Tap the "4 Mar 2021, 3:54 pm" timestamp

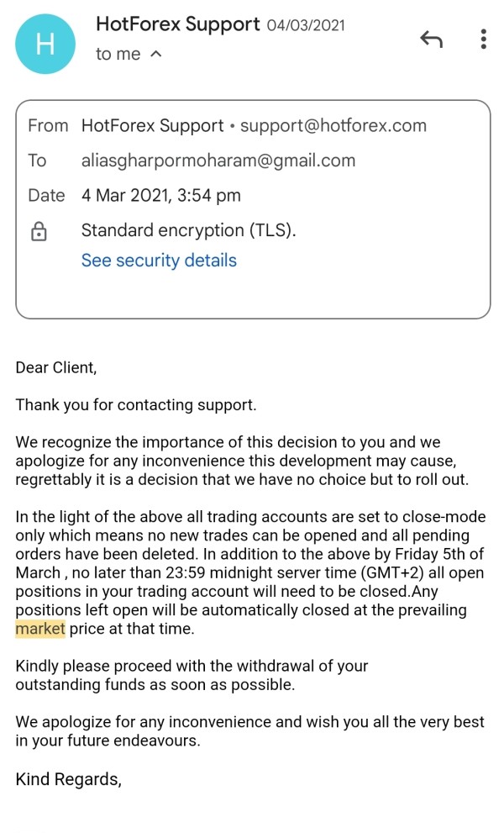160,196
